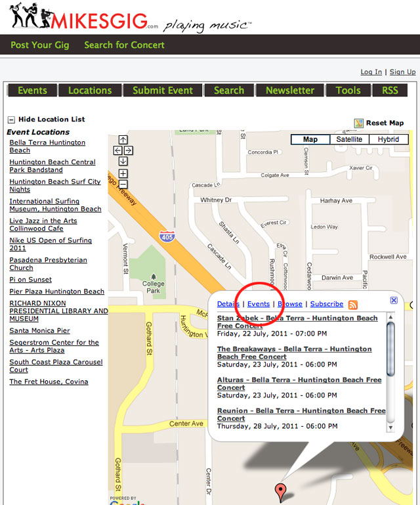
Task: Click the popup scrollbar down arrow
Action: (x=390, y=428)
